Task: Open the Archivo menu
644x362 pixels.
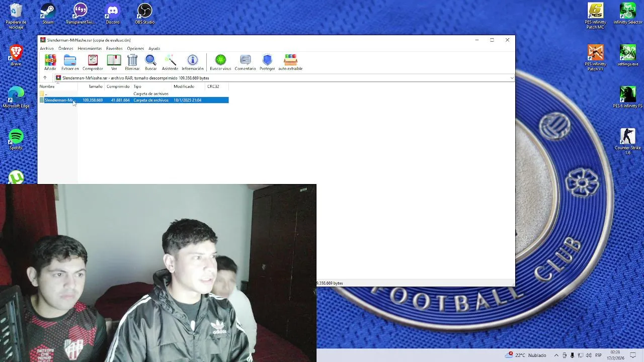Action: click(47, 49)
